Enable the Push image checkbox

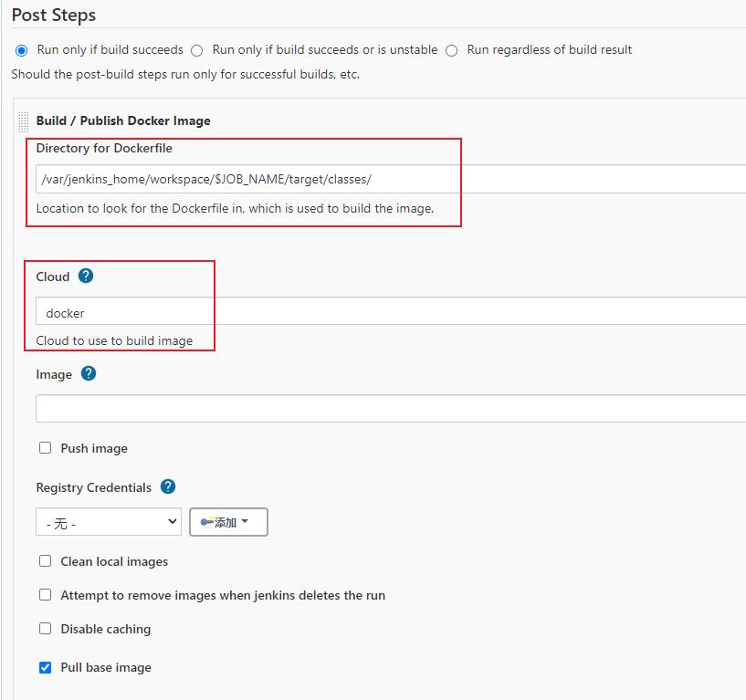tap(46, 448)
